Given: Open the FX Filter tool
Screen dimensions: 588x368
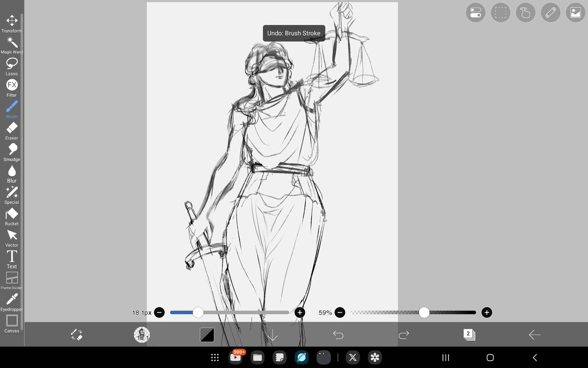Looking at the screenshot, I should tap(12, 88).
